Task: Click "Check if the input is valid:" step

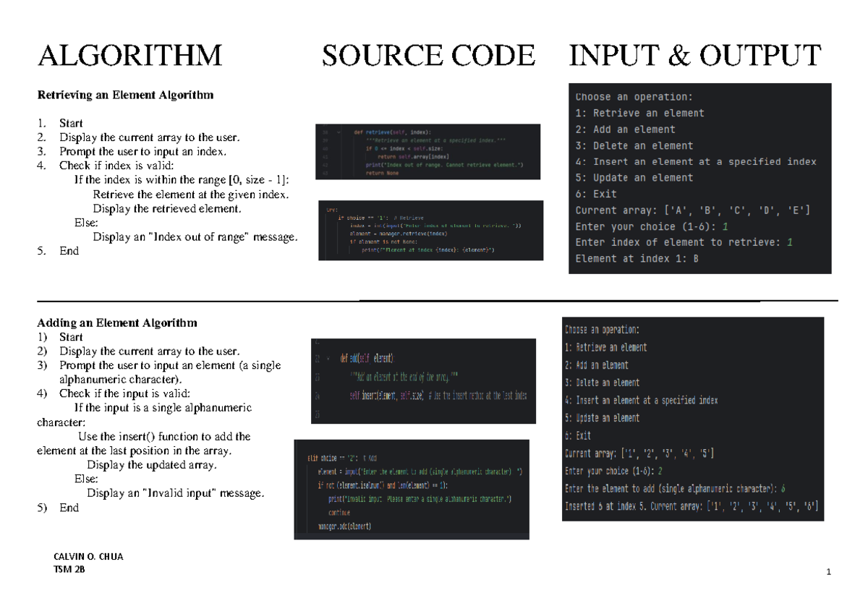Action: pos(124,393)
